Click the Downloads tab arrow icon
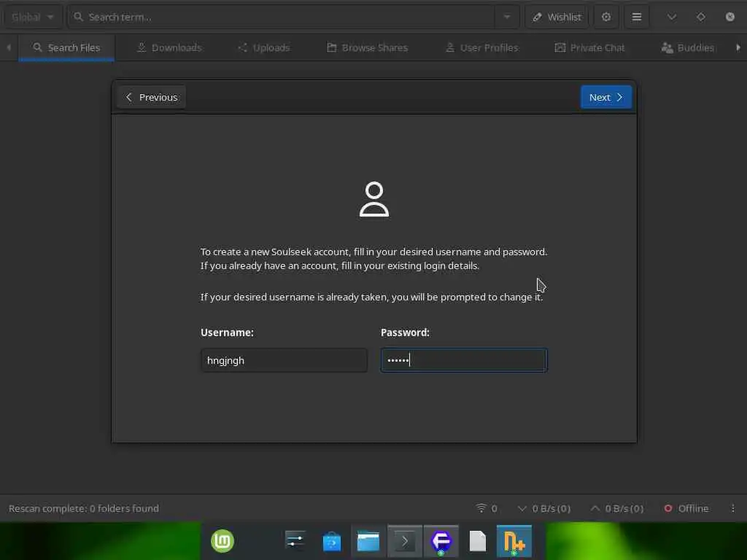The width and height of the screenshot is (747, 560). coord(142,47)
